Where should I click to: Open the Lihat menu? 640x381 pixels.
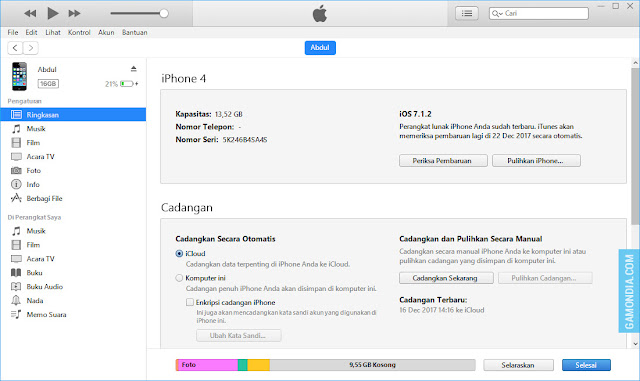[x=53, y=32]
